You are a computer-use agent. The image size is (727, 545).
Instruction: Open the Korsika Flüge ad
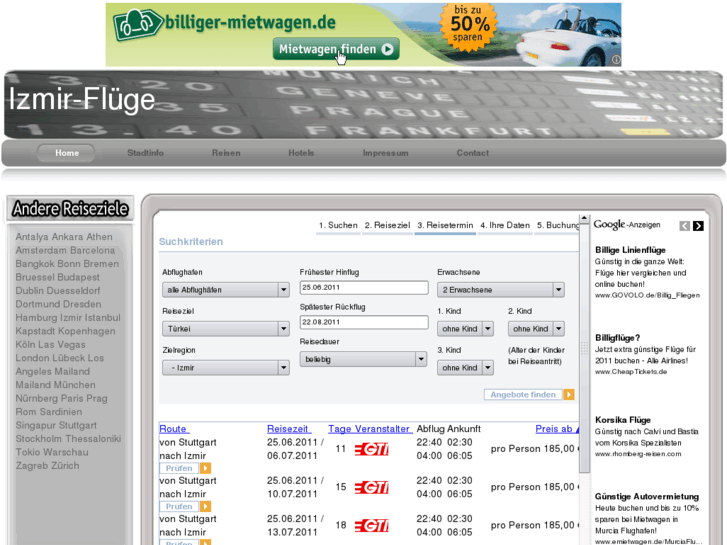pos(623,420)
